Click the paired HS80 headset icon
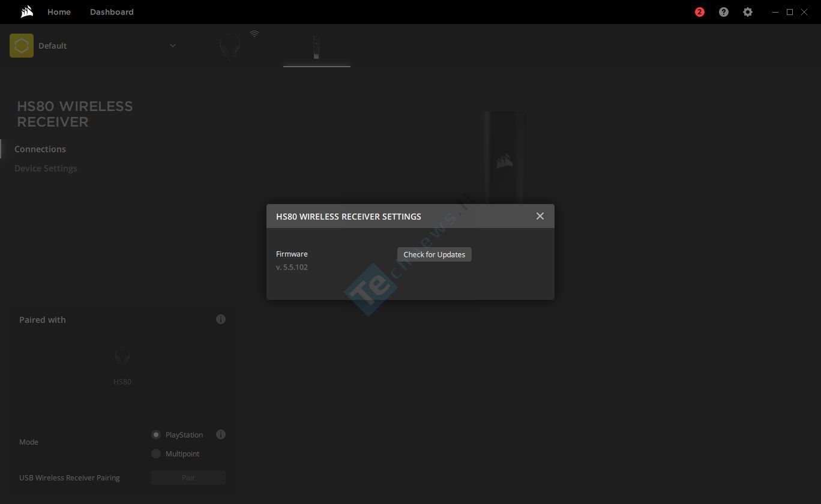The width and height of the screenshot is (821, 504). [122, 356]
